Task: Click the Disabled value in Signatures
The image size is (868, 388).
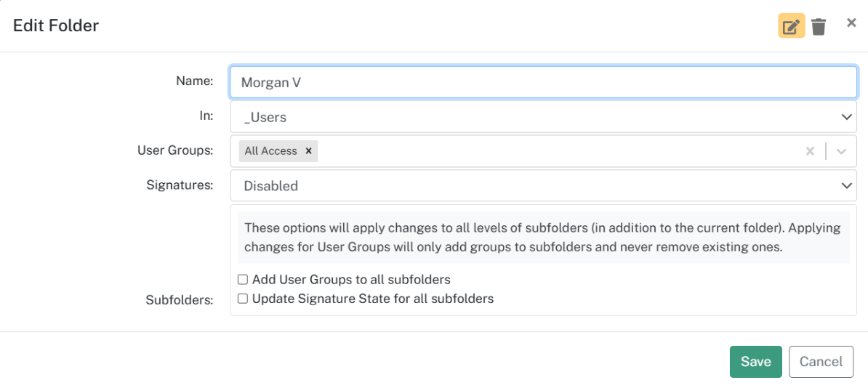Action: point(270,186)
